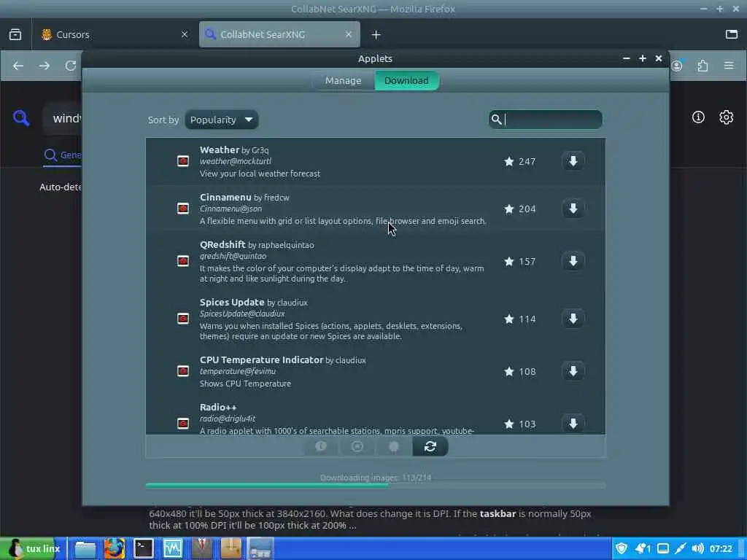747x560 pixels.
Task: Open the system monitor taskbar icon
Action: pos(172,548)
